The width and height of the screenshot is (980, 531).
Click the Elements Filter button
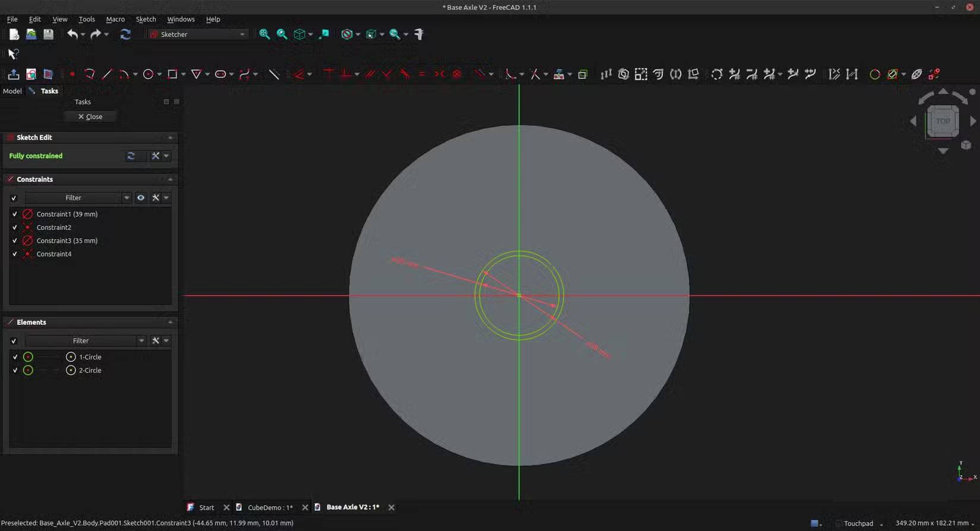(81, 341)
